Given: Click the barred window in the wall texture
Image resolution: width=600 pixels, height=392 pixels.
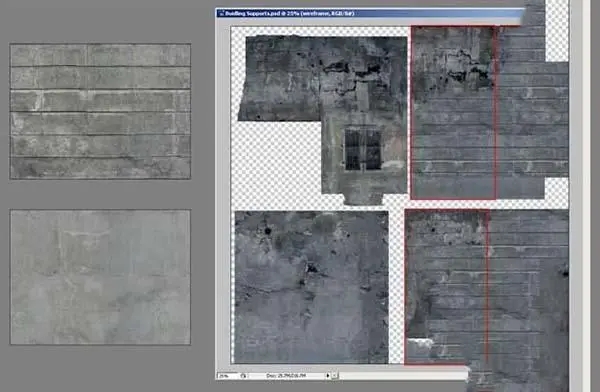Looking at the screenshot, I should click(x=363, y=149).
